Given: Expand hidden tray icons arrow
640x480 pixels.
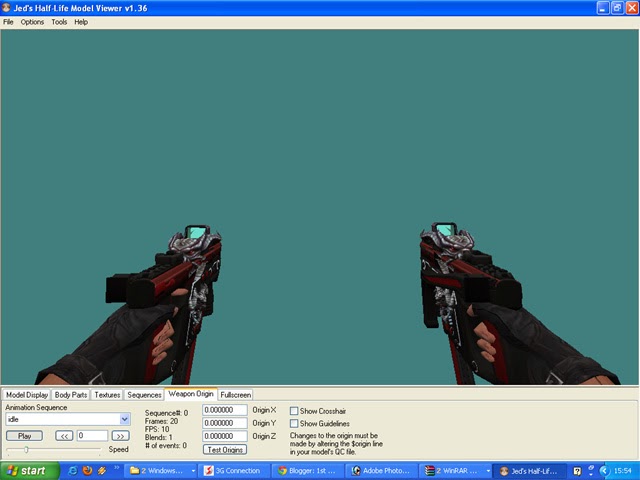Looking at the screenshot, I should [604, 471].
